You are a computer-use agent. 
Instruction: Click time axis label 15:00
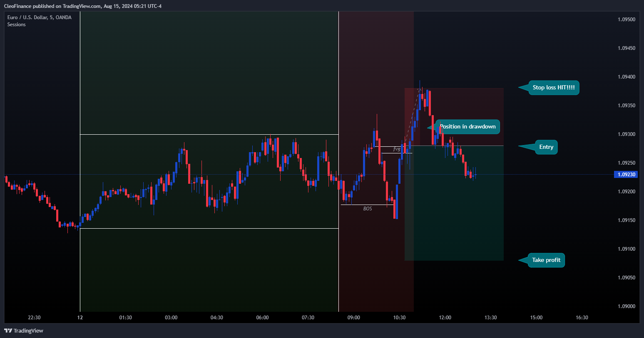click(536, 318)
